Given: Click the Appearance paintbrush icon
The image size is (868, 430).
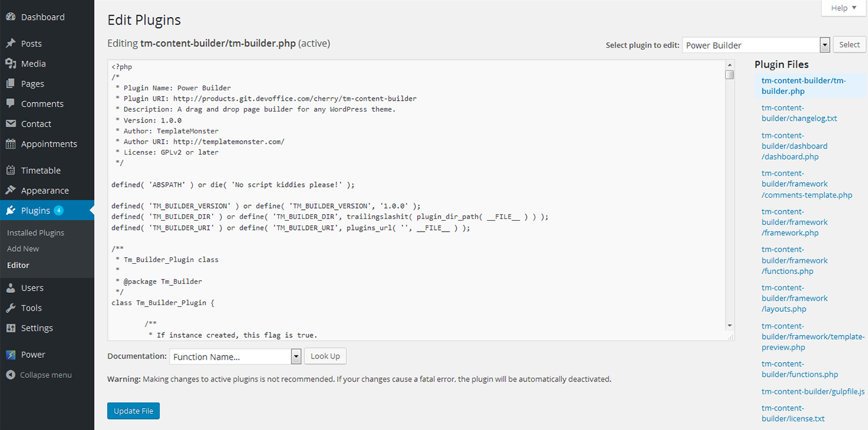Looking at the screenshot, I should click(x=10, y=190).
